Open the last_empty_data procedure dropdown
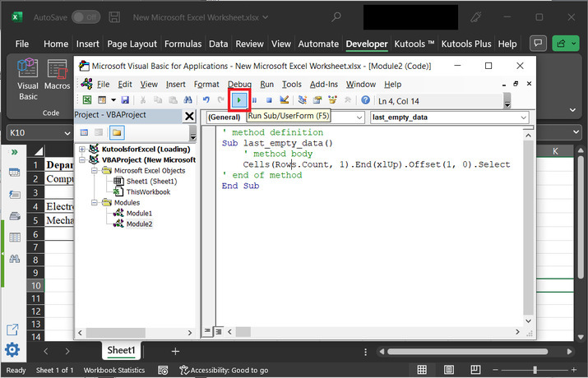 coord(523,118)
